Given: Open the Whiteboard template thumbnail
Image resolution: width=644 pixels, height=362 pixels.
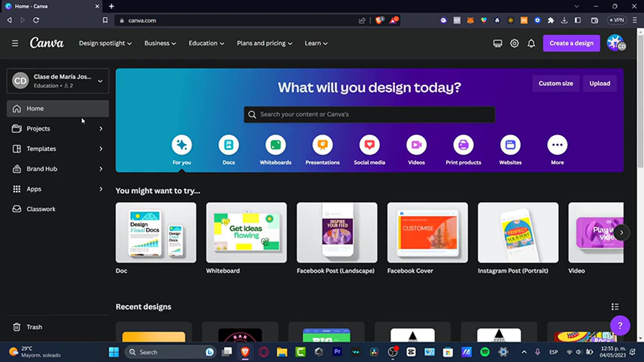Looking at the screenshot, I should click(x=247, y=233).
